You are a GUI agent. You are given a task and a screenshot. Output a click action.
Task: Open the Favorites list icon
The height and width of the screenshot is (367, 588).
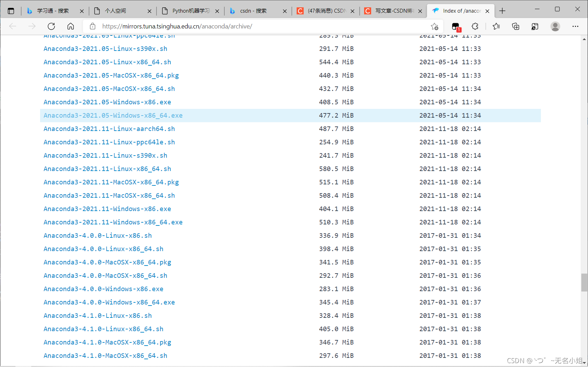(496, 26)
